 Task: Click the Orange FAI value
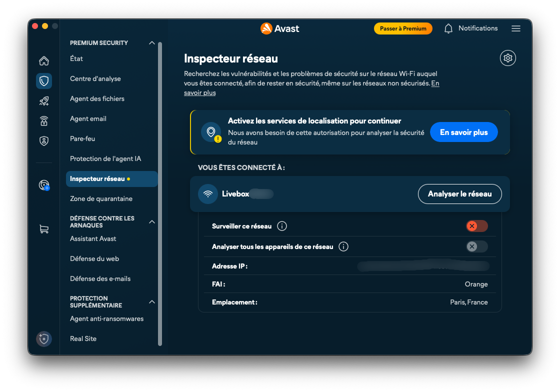[x=476, y=284]
